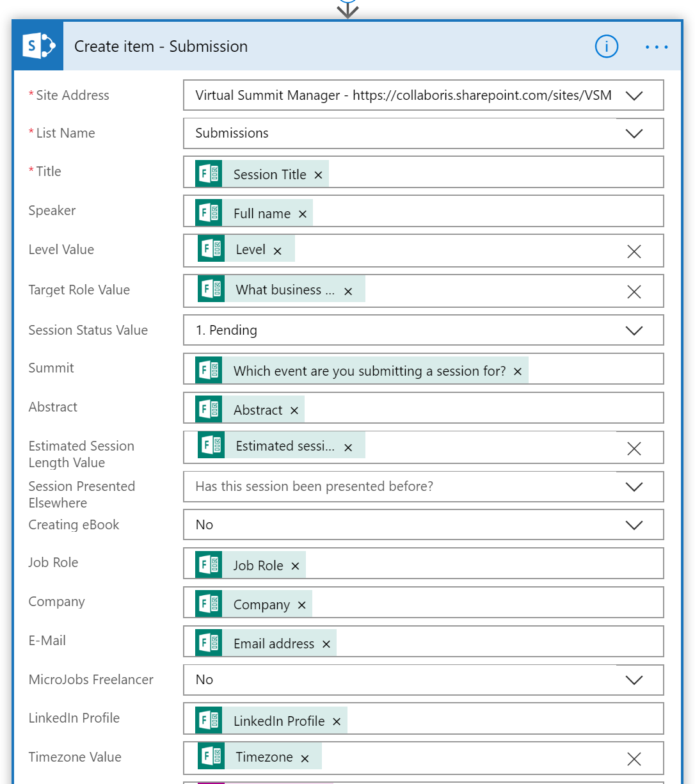Remove the Session Title token
This screenshot has width=695, height=784.
[318, 175]
